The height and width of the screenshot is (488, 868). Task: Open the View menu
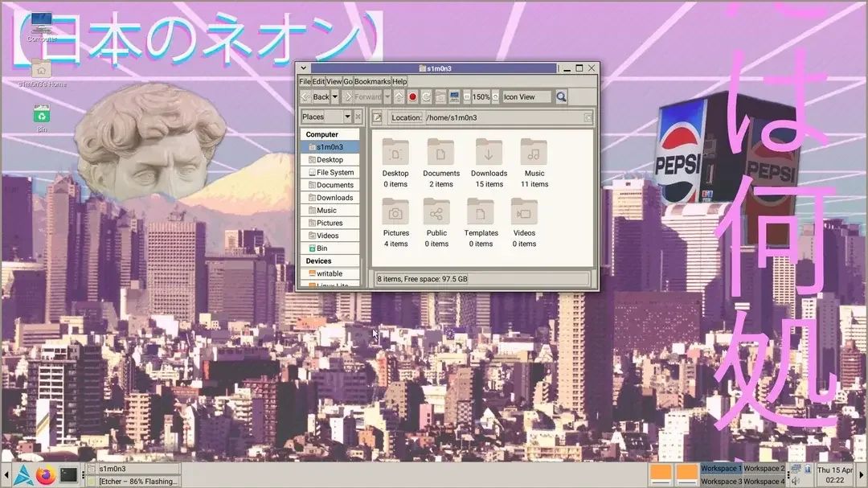tap(334, 81)
